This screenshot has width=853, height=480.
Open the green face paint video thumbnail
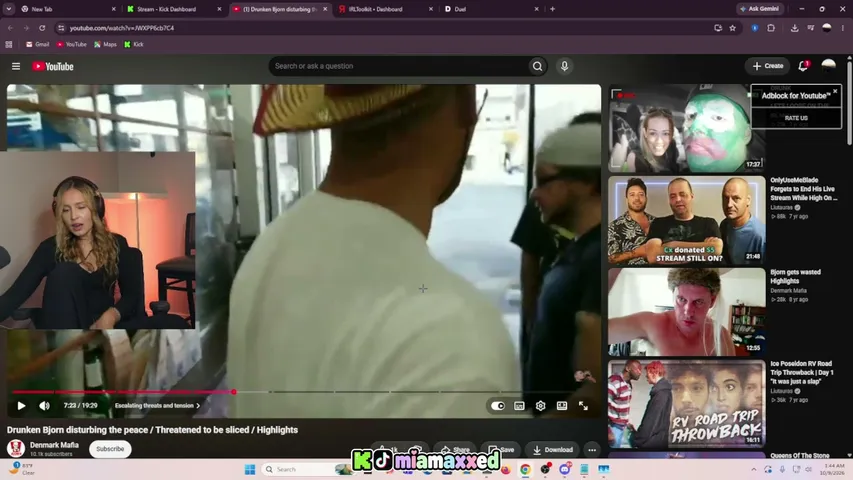(x=687, y=128)
